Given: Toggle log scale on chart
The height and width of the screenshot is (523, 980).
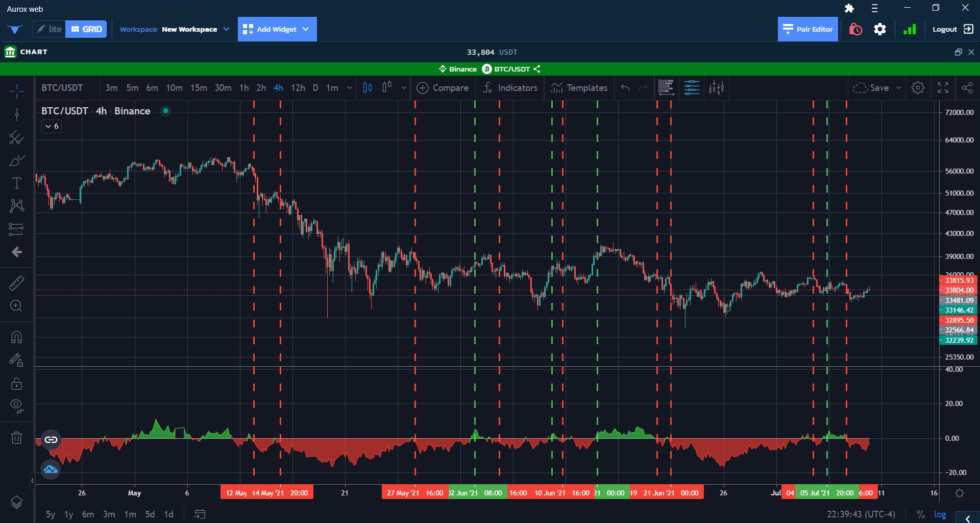Looking at the screenshot, I should pos(940,514).
